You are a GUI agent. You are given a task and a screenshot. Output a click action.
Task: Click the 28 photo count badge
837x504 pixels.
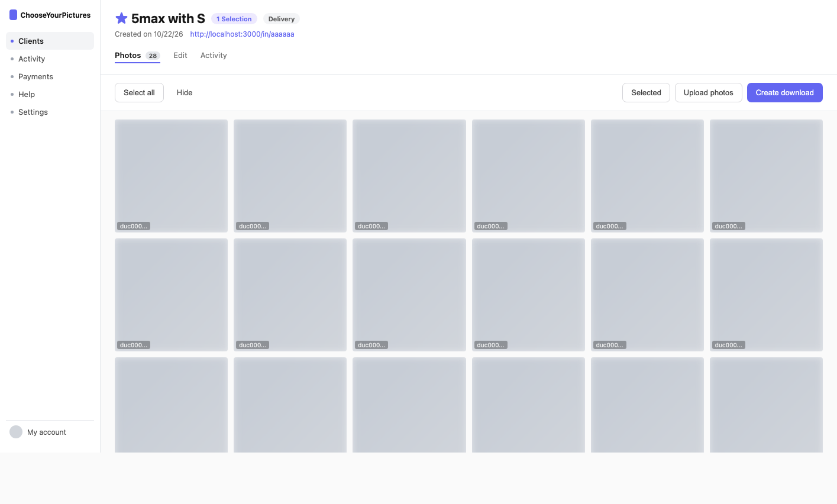153,56
